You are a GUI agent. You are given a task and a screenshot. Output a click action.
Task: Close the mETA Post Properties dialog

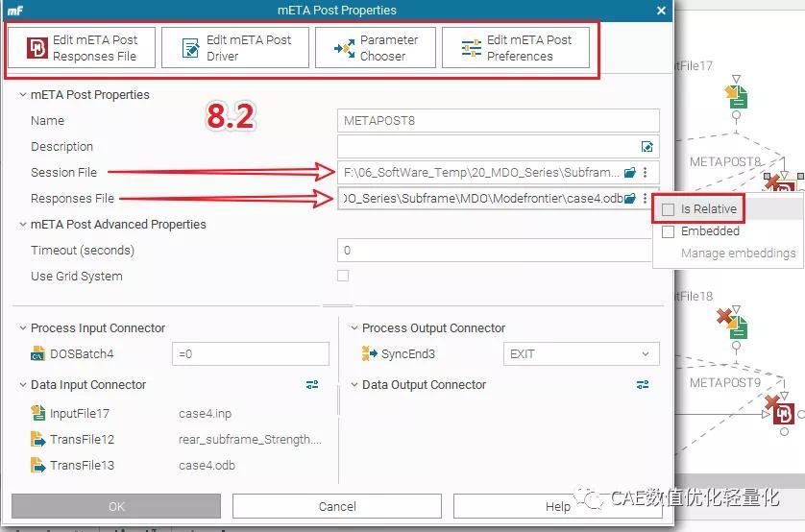tap(661, 11)
